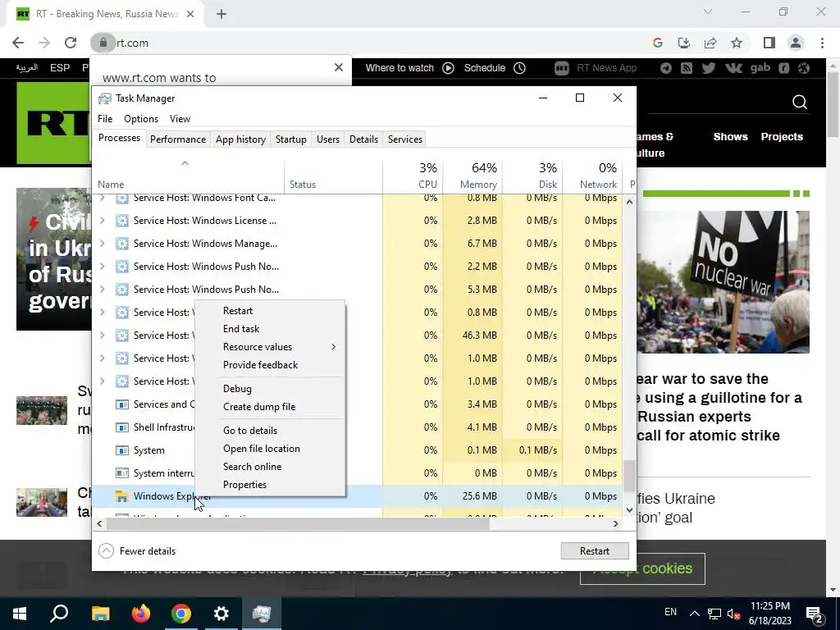Click Task Manager horizontal scrollbar
The image size is (840, 630).
tap(297, 524)
